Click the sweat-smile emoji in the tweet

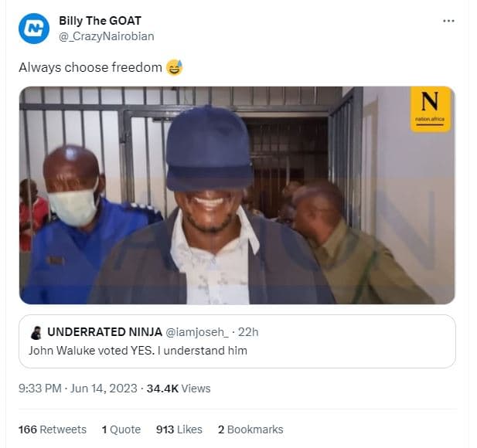[175, 67]
